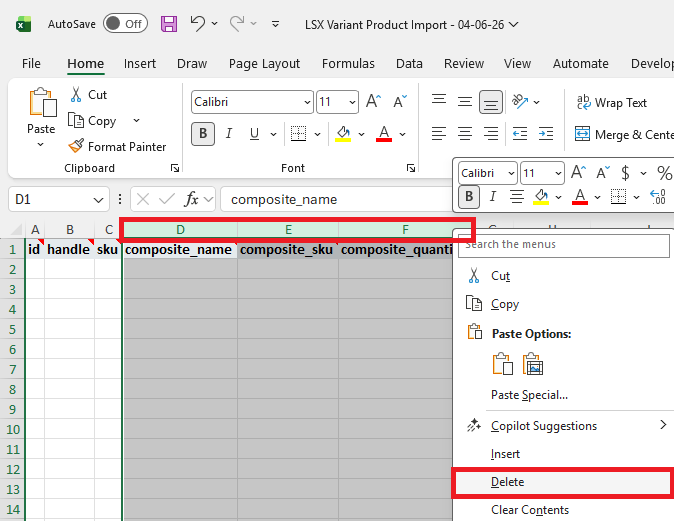Apply underline in ribbon Font group
The height and width of the screenshot is (521, 674).
click(x=254, y=134)
